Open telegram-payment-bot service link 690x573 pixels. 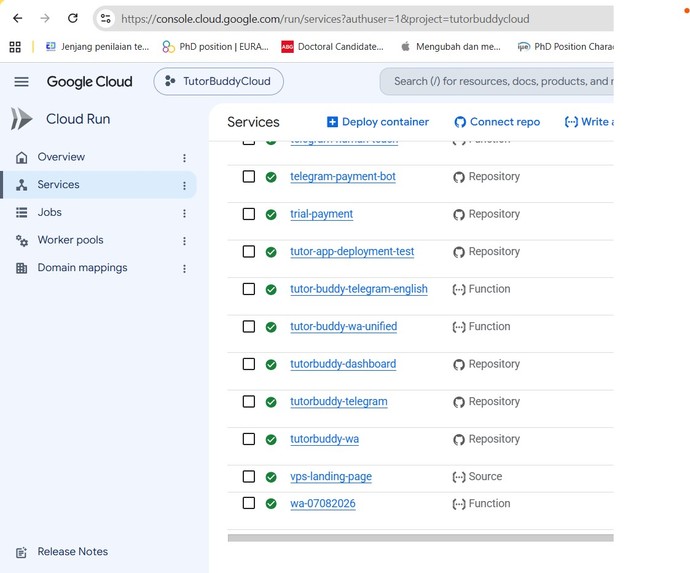[343, 176]
